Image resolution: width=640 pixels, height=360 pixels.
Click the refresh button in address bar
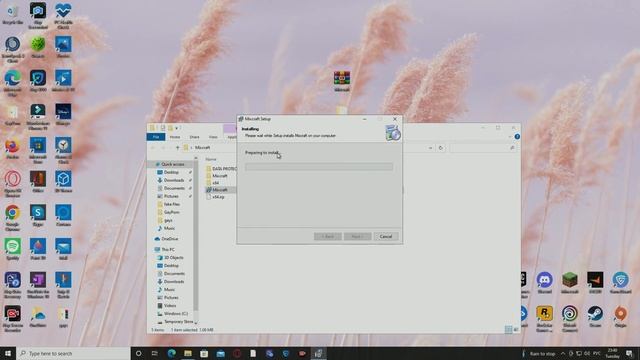click(440, 148)
